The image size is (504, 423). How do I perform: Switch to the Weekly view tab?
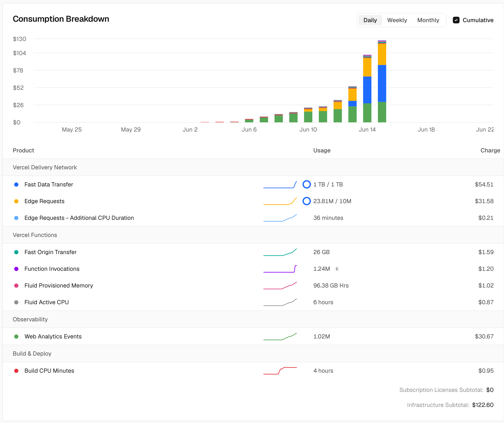397,20
